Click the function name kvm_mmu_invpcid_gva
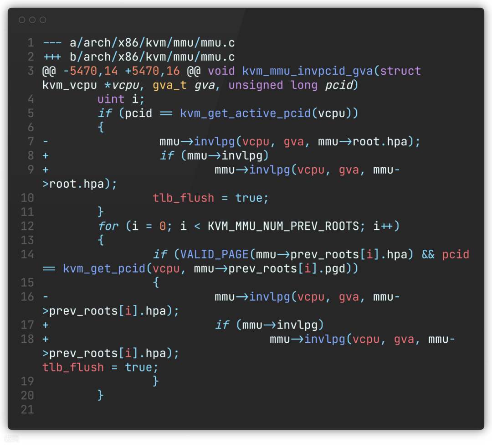The image size is (492, 448). point(307,71)
